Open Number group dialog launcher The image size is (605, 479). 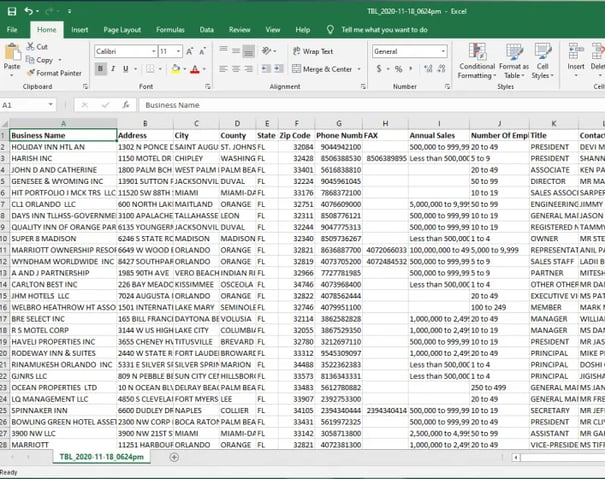click(448, 86)
